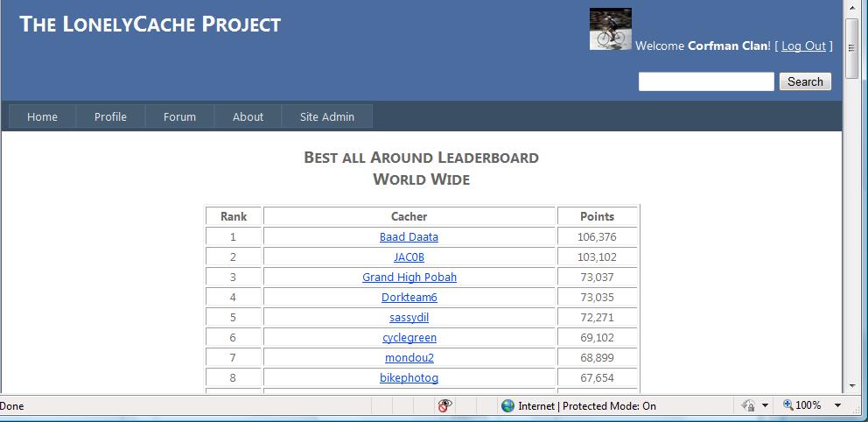The width and height of the screenshot is (868, 422).
Task: Click the Done status bar text
Action: click(11, 406)
